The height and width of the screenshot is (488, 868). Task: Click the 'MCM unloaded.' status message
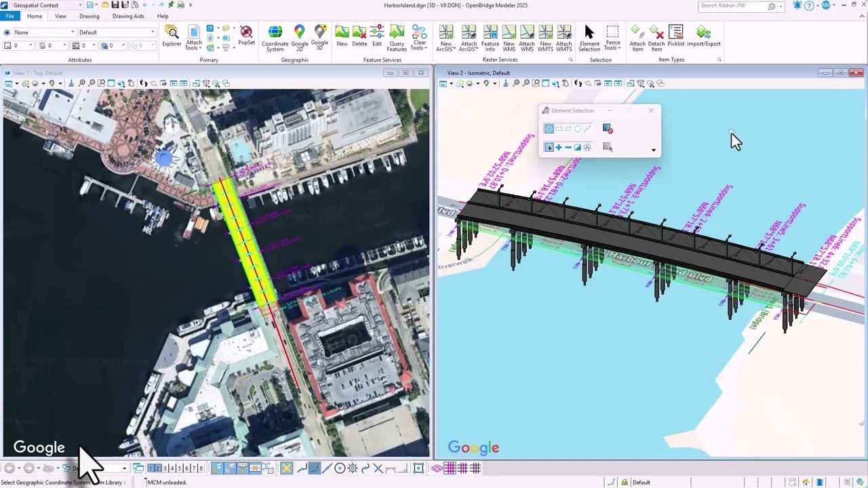tap(167, 483)
